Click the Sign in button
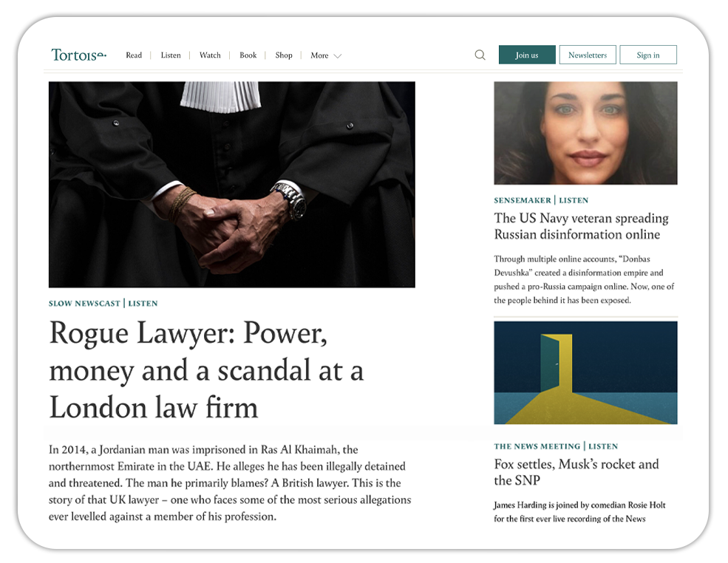This screenshot has height=563, width=728. 648,55
